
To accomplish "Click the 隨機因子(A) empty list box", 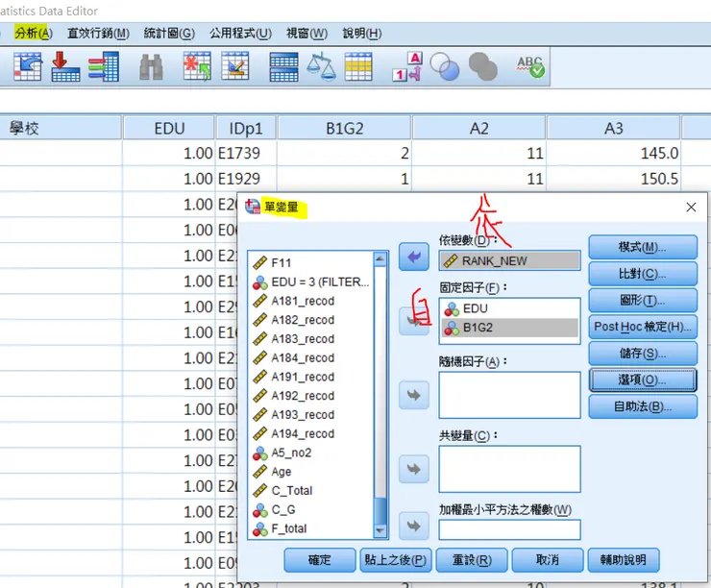I will tap(509, 395).
